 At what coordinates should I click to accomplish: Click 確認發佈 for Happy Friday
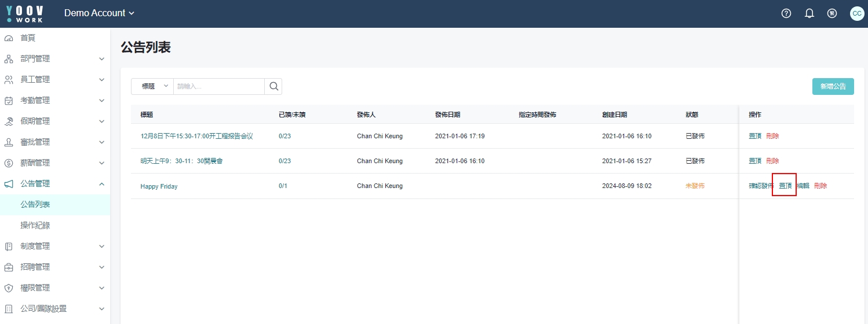click(760, 186)
